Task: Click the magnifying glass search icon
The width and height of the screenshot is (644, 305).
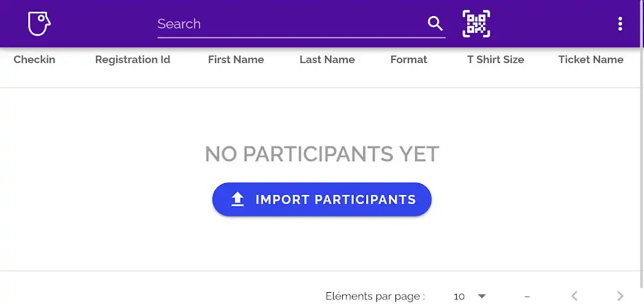Action: click(435, 23)
